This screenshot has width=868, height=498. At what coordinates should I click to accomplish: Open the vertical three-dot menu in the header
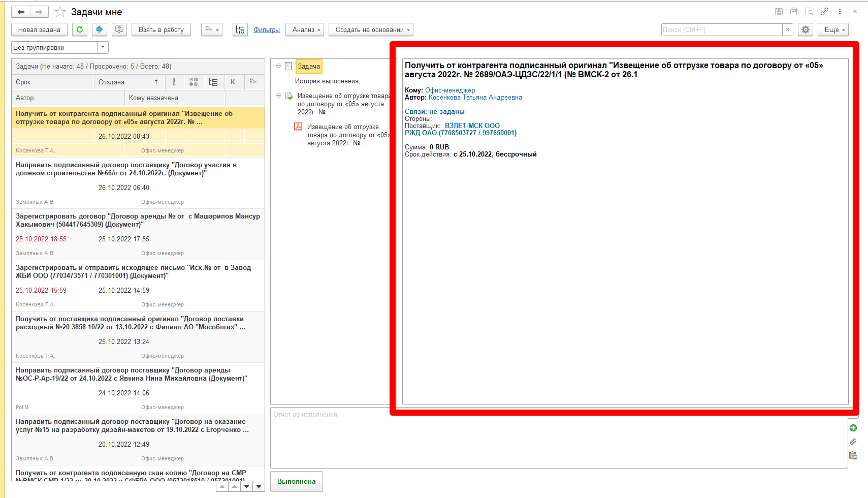coord(840,12)
